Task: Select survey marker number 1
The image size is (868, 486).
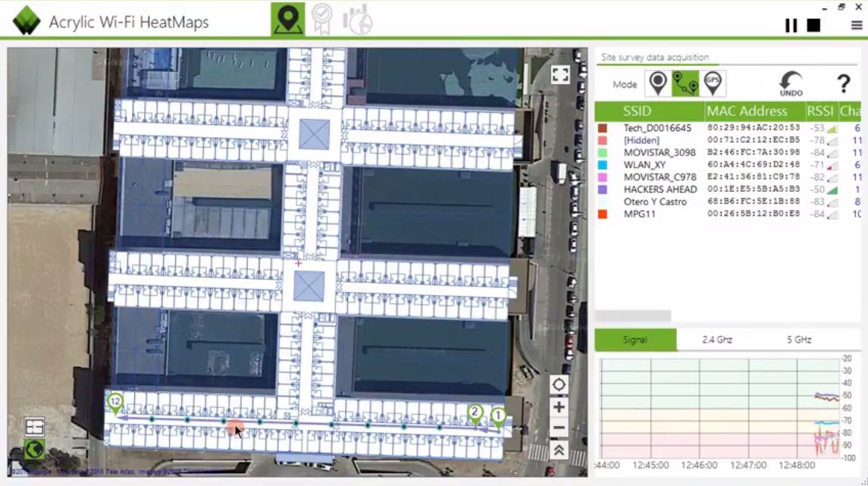Action: point(497,417)
